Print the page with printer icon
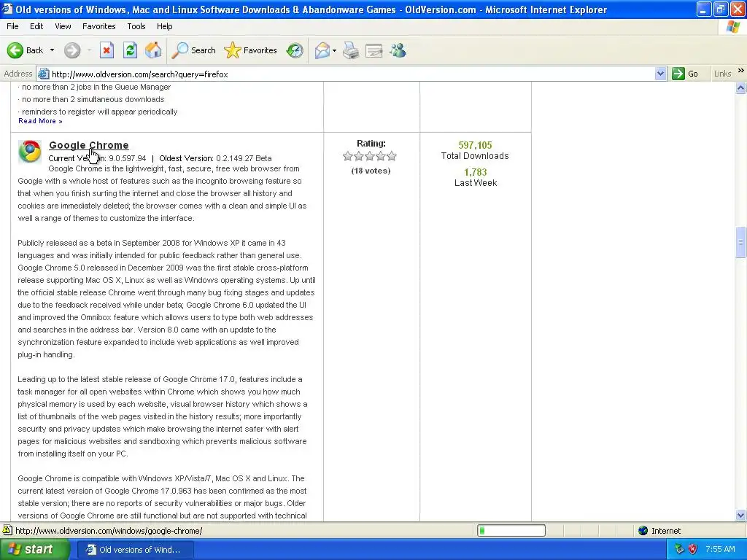The image size is (747, 560). coord(351,50)
